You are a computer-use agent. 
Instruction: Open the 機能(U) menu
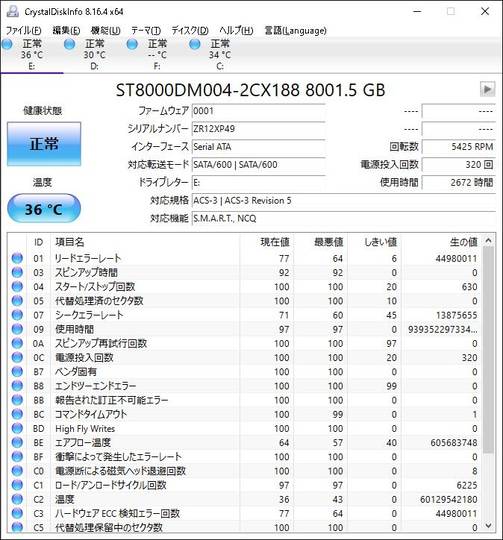105,30
